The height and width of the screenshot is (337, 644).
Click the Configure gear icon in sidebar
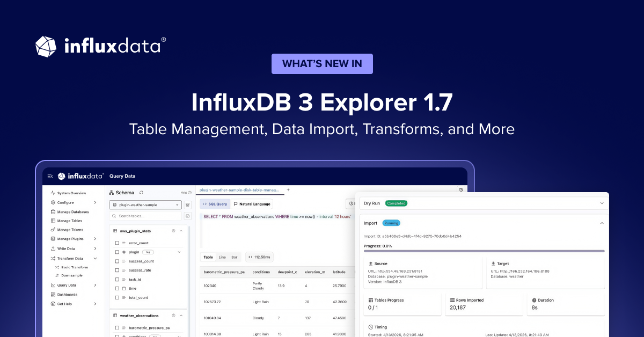click(x=53, y=202)
